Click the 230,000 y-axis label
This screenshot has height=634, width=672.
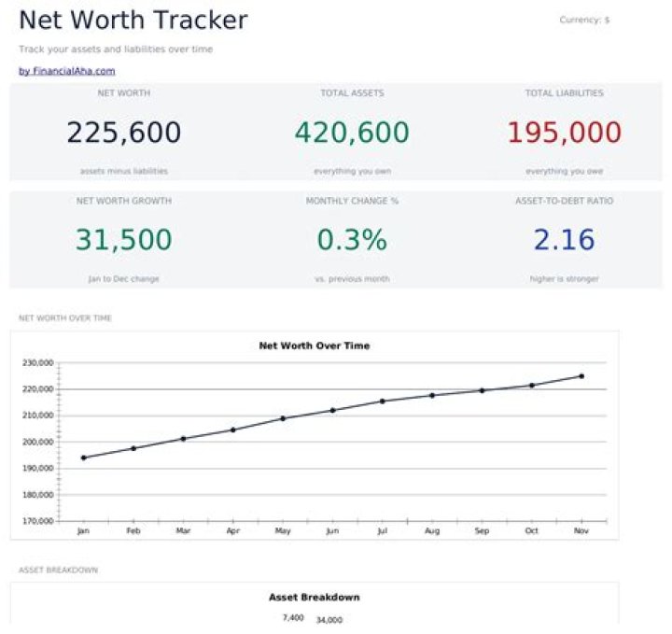pyautogui.click(x=37, y=362)
